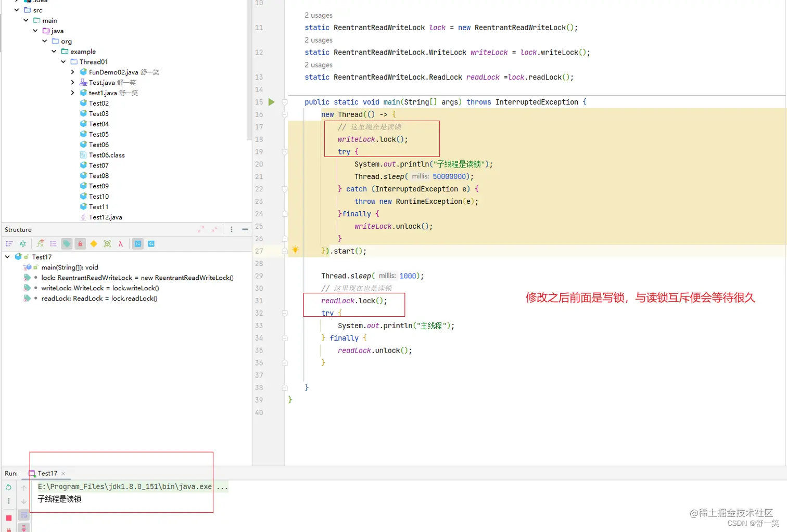Expand test1.java node
The image size is (787, 532).
73,93
